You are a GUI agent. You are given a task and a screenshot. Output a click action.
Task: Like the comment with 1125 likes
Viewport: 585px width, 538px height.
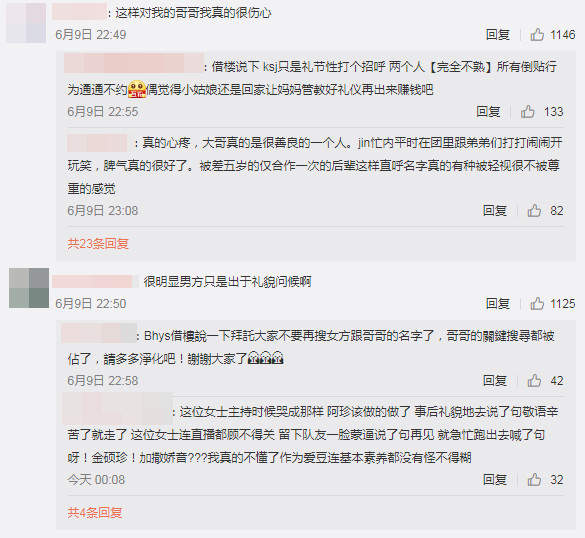point(537,304)
